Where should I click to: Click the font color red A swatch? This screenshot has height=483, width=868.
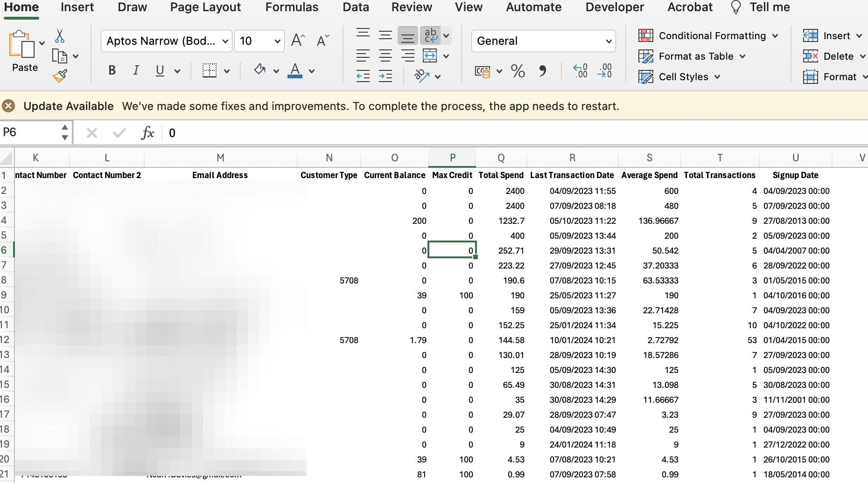point(294,70)
